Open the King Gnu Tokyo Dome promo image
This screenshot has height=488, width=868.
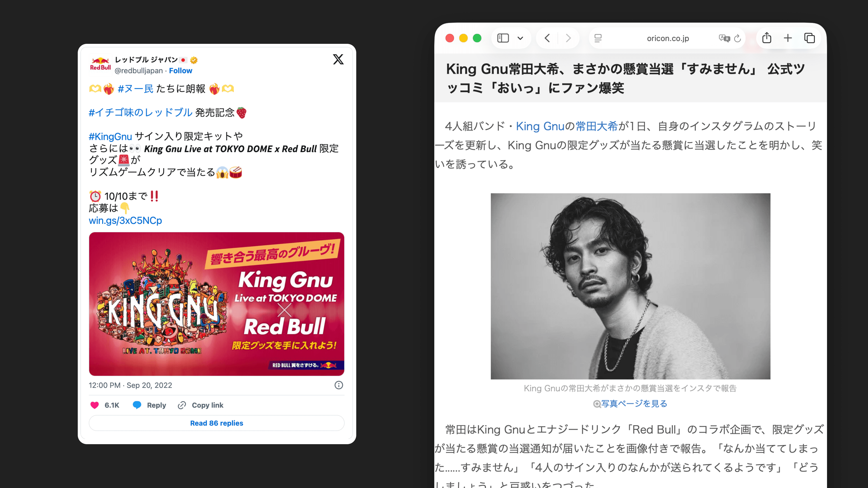(x=217, y=304)
